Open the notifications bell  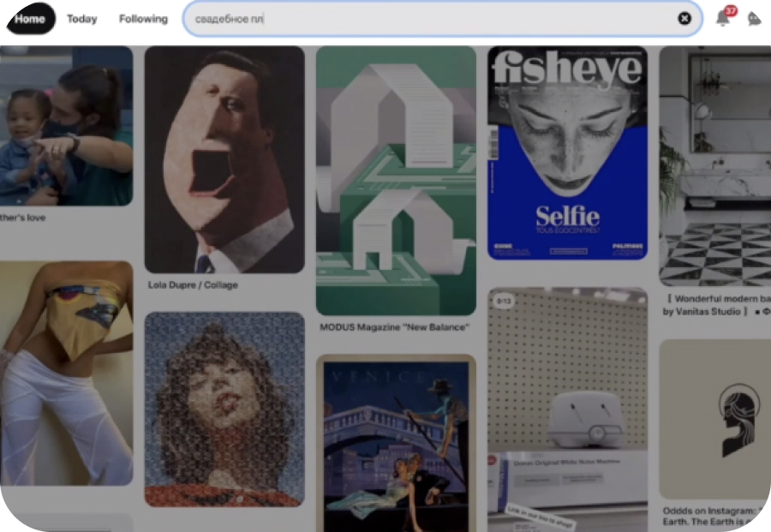click(x=724, y=18)
